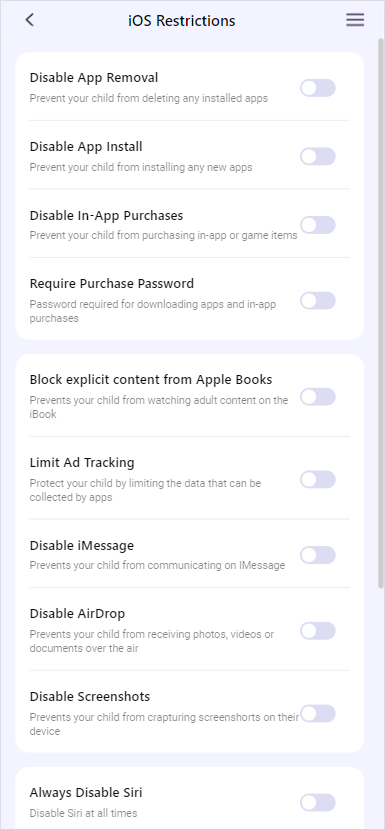The height and width of the screenshot is (829, 385).
Task: Enable Block explicit content from Apple Books
Action: point(318,397)
